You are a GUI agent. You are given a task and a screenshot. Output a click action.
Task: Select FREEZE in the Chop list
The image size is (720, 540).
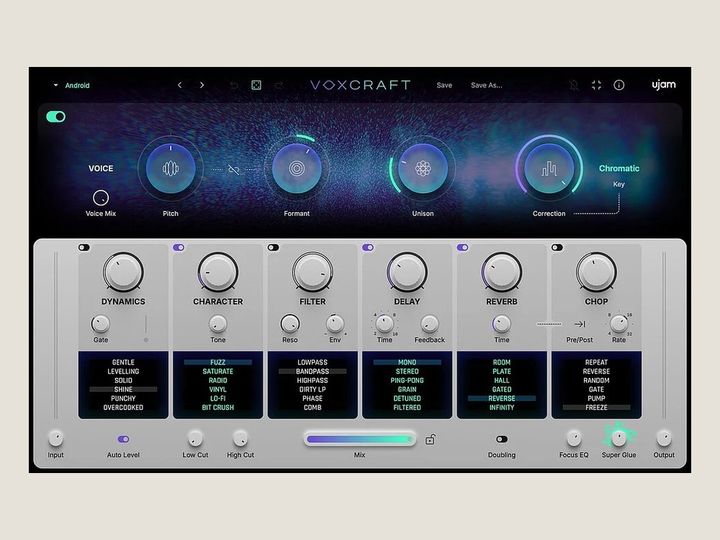point(596,408)
